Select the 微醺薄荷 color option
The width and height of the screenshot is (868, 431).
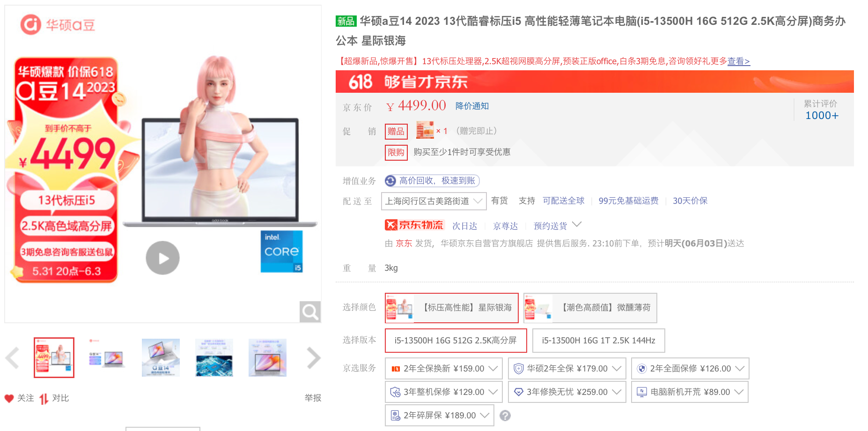[x=590, y=308]
